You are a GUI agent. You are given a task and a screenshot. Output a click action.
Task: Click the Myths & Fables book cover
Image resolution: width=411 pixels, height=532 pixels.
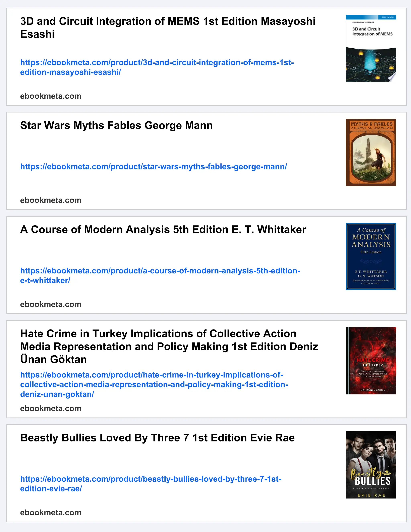pos(371,153)
